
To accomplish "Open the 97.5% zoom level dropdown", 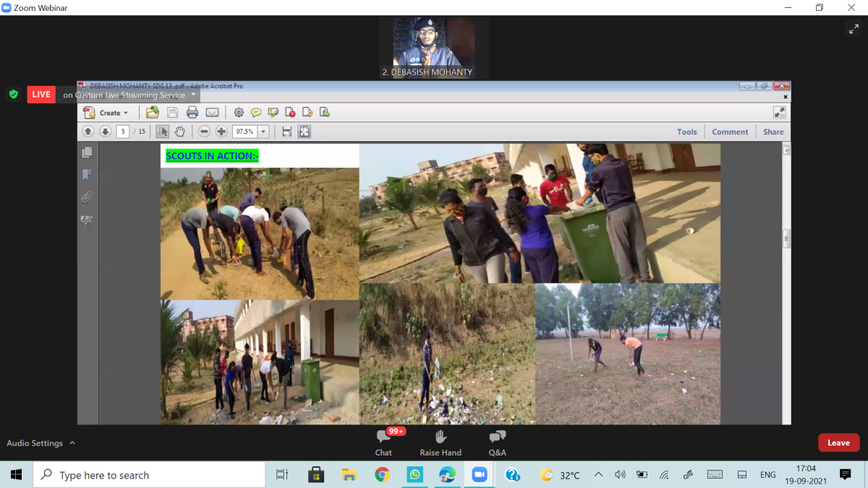I will [263, 132].
